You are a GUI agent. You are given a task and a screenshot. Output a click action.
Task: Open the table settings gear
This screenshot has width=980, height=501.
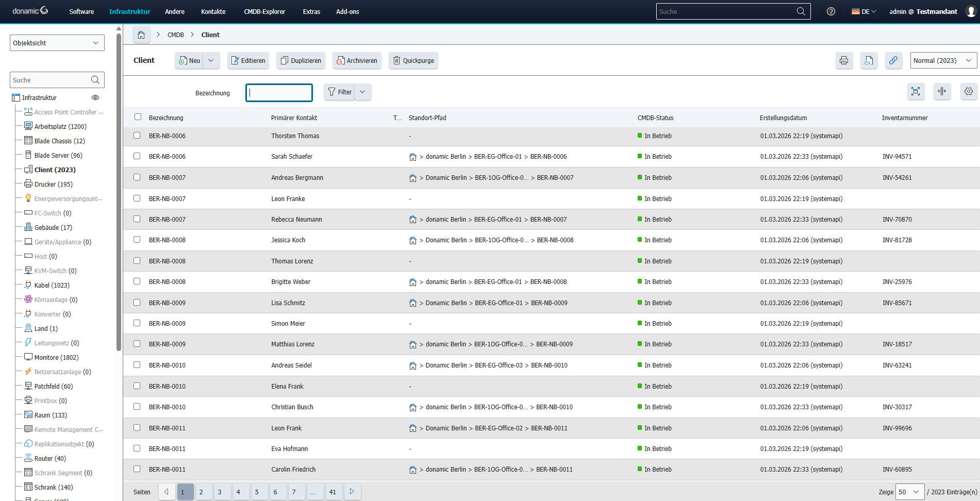[969, 91]
